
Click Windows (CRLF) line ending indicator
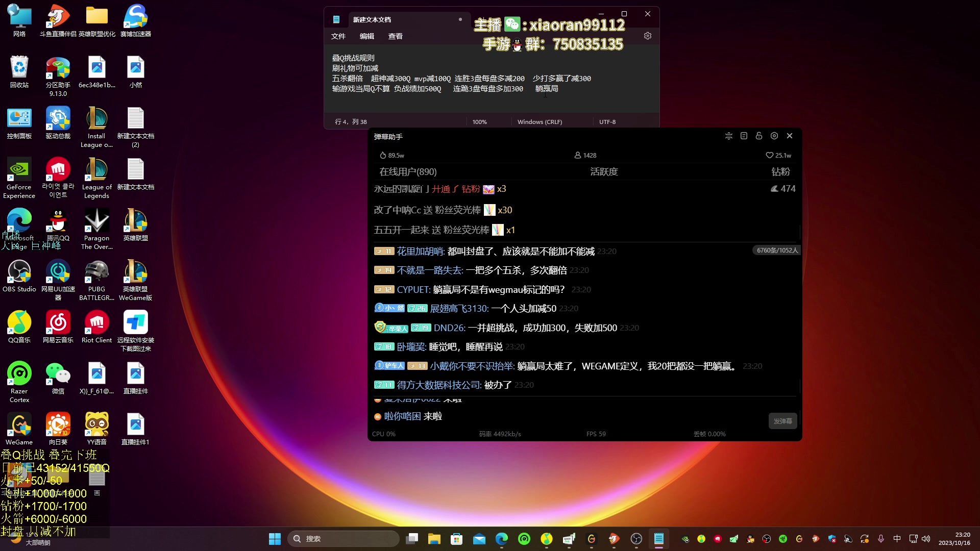point(540,122)
